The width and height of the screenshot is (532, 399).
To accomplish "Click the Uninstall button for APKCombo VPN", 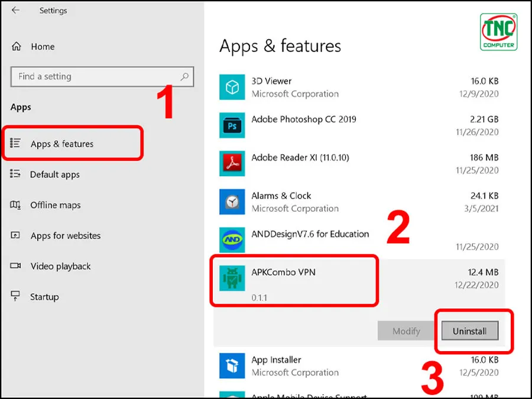I will click(470, 331).
